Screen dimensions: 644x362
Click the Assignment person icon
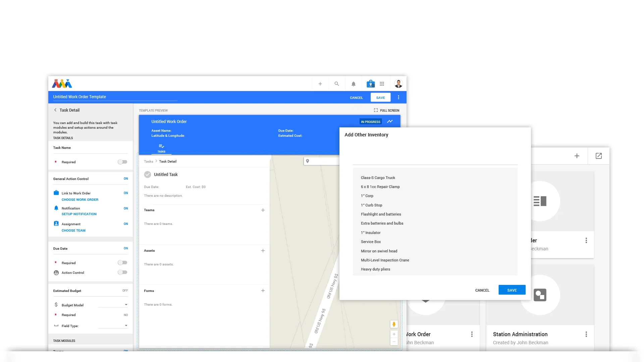(56, 224)
